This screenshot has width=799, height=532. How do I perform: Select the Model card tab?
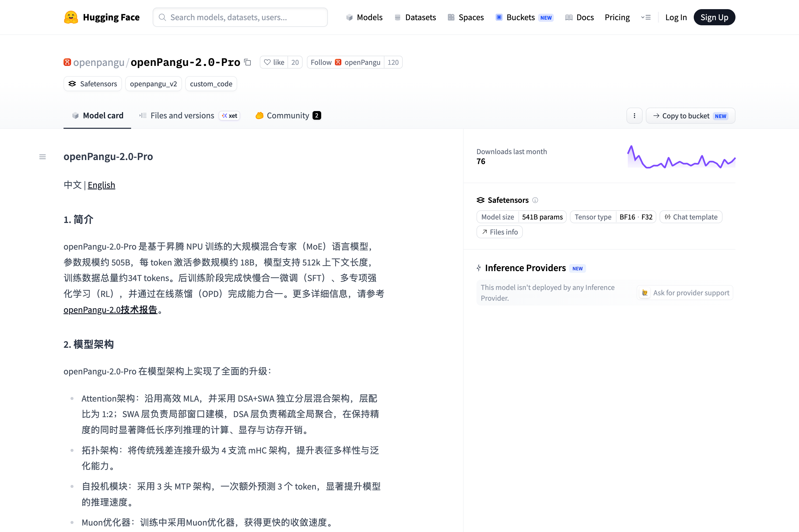point(97,116)
